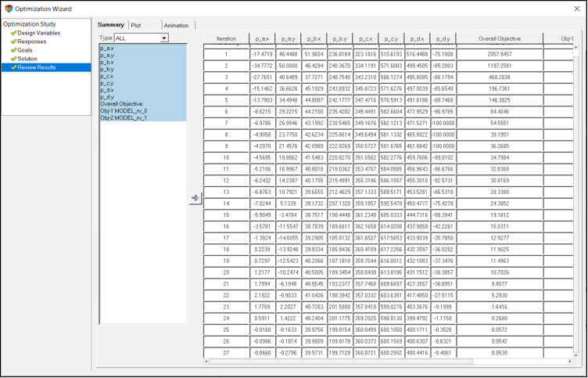Open the Summary tab
The image size is (588, 378).
pyautogui.click(x=111, y=25)
